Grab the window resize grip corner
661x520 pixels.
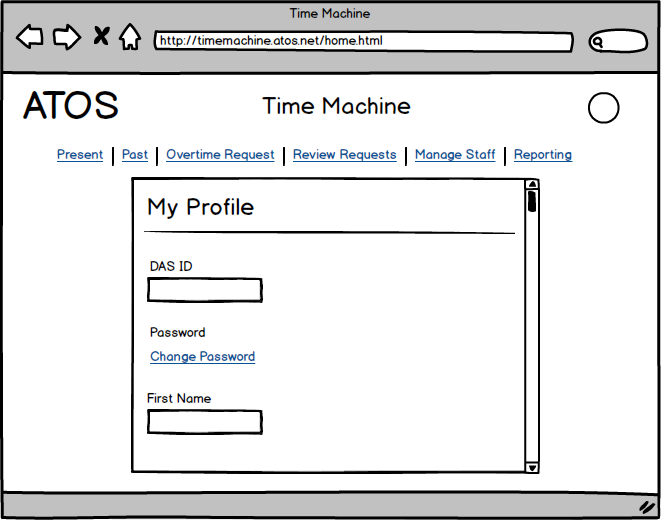(646, 507)
